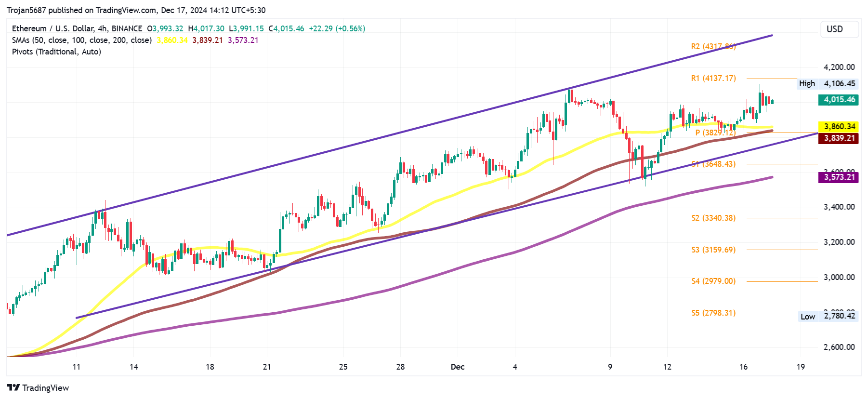Click the 16 date on the time axis

(x=744, y=367)
